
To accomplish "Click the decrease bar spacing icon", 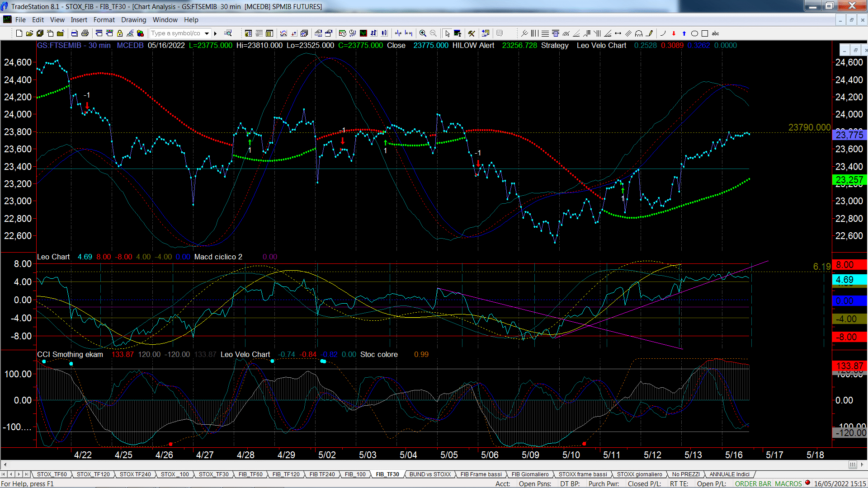I will pyautogui.click(x=398, y=33).
